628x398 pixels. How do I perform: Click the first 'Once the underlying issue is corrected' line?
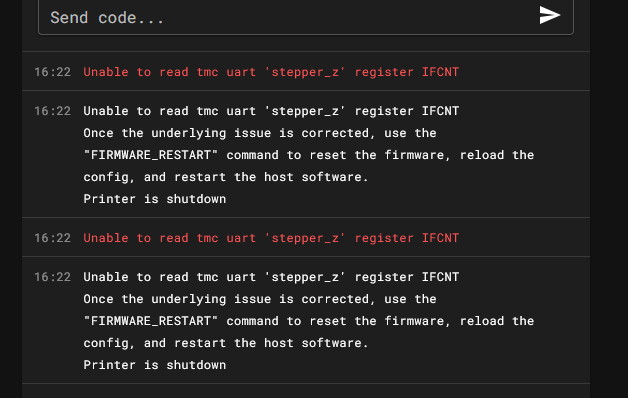[260, 133]
